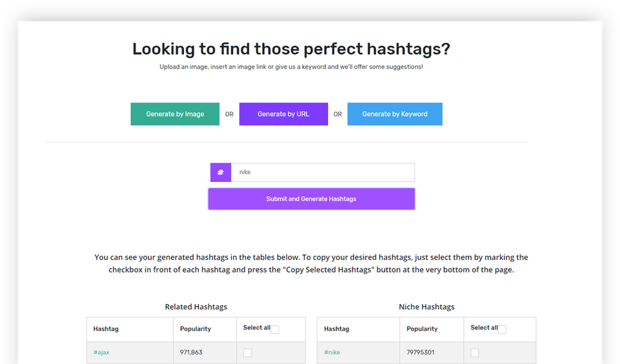The width and height of the screenshot is (620, 364).
Task: Click the purple hash symbol icon
Action: click(x=220, y=172)
